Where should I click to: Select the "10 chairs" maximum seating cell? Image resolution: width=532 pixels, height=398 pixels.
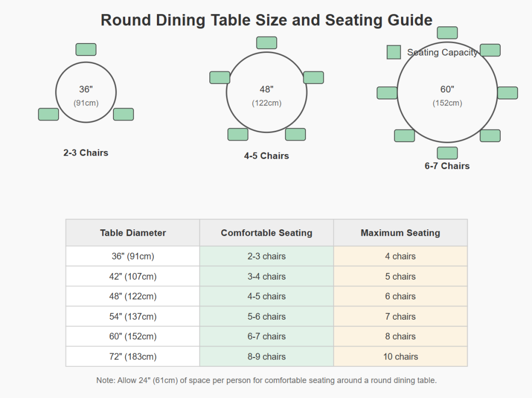(x=401, y=356)
